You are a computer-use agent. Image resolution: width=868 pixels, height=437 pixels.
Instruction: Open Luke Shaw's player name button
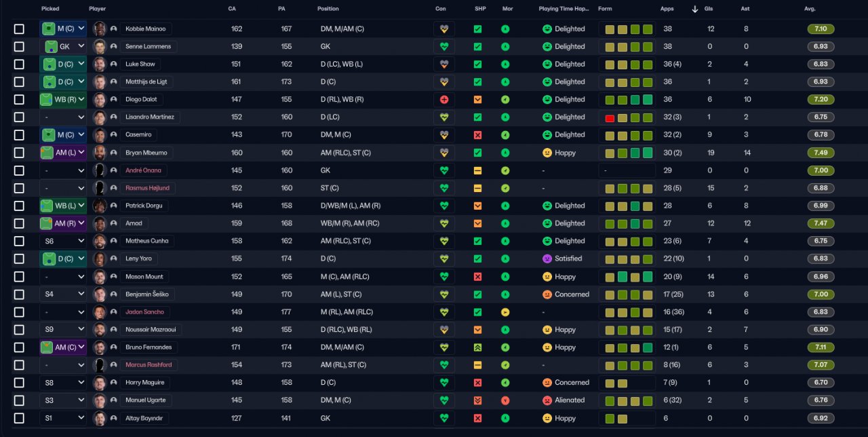tap(140, 64)
